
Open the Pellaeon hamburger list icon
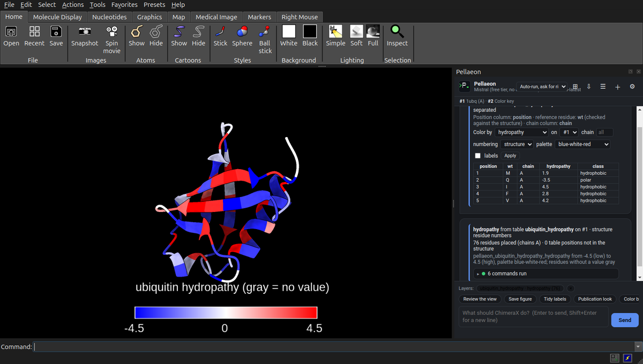[603, 87]
